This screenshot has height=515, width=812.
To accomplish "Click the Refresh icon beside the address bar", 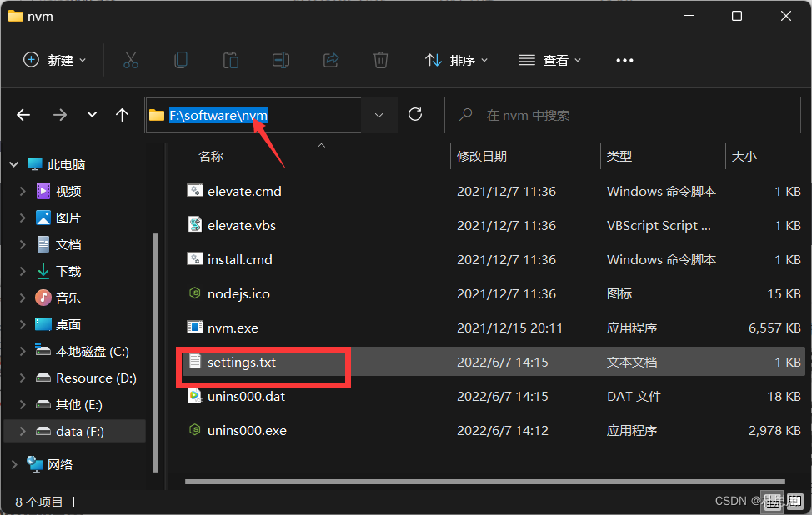I will pos(415,115).
